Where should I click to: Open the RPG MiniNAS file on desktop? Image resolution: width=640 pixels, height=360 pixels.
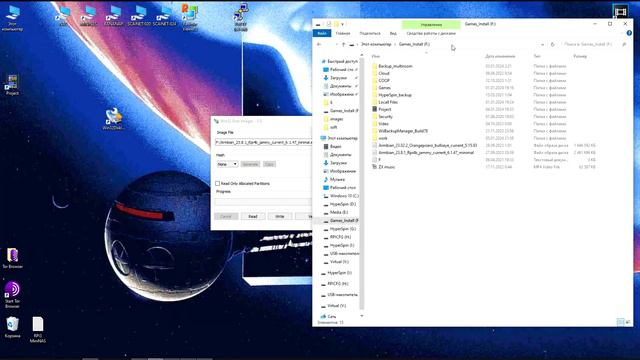click(x=38, y=329)
